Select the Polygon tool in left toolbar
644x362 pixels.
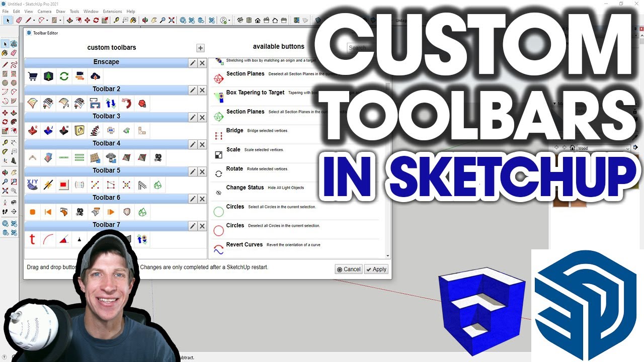tap(14, 82)
